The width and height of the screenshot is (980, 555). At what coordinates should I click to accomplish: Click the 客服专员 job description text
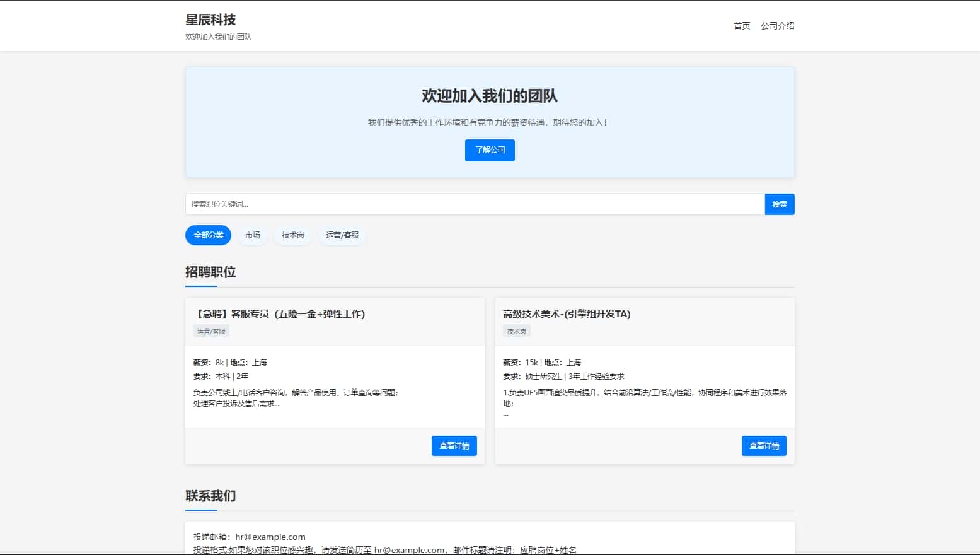click(296, 398)
